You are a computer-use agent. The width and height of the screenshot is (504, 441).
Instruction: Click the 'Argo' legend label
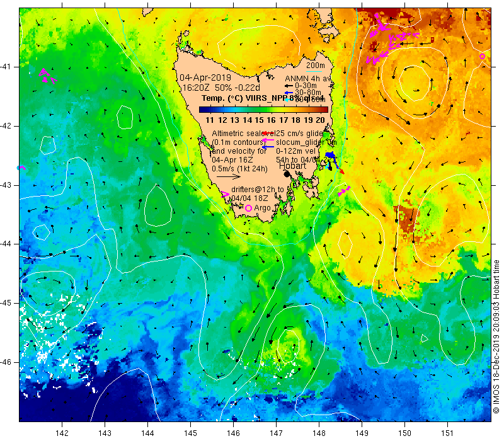pyautogui.click(x=262, y=208)
